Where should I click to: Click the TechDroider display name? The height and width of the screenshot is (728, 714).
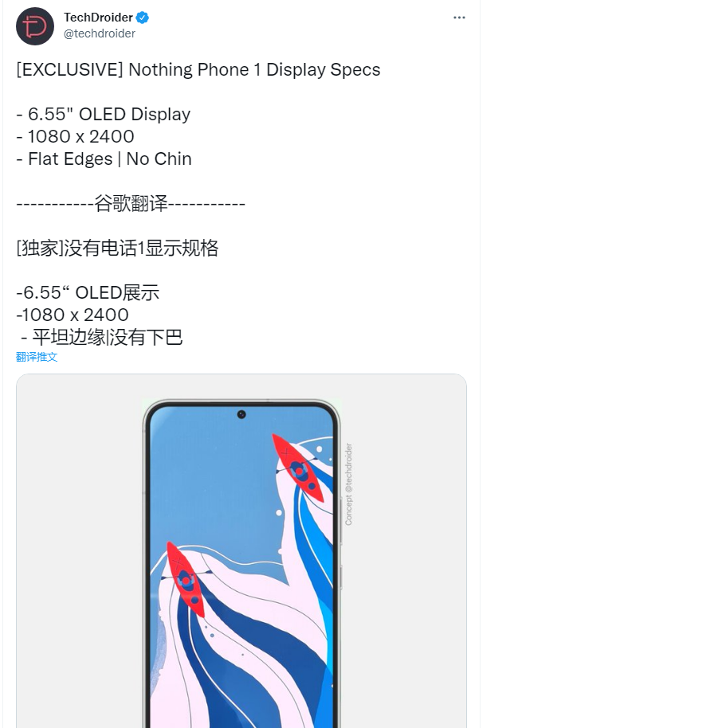[98, 18]
